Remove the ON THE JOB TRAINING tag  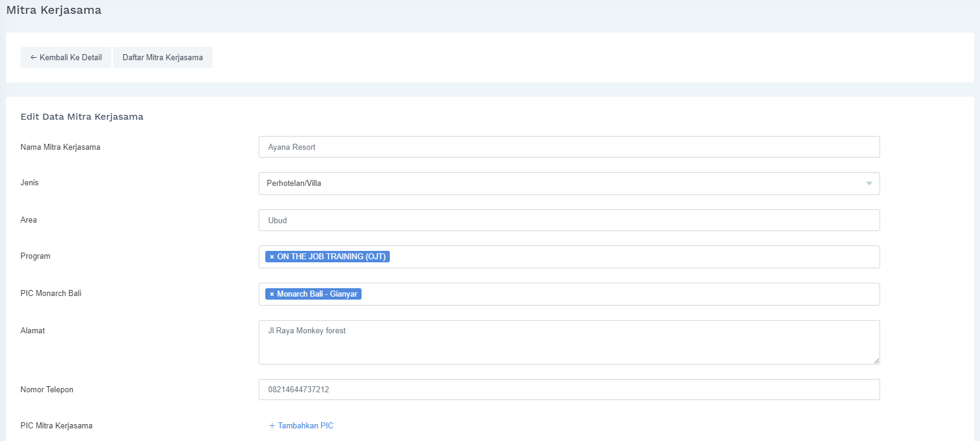[x=272, y=257]
